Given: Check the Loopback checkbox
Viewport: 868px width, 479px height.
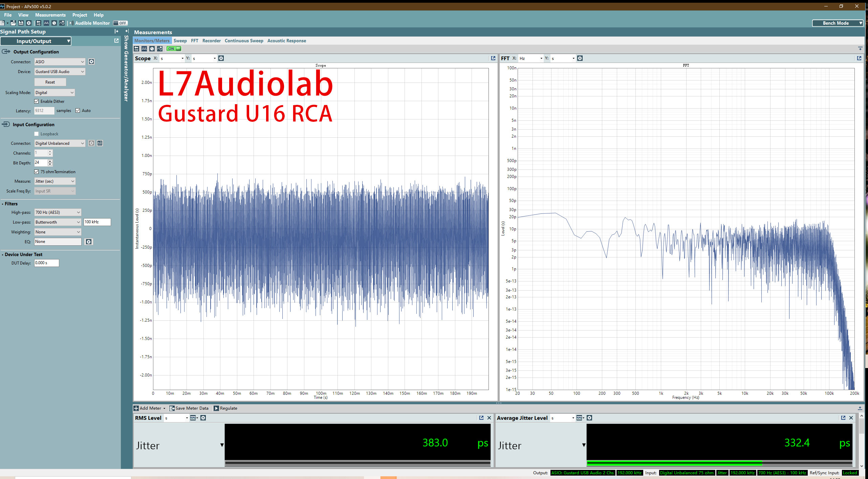Looking at the screenshot, I should coord(37,134).
